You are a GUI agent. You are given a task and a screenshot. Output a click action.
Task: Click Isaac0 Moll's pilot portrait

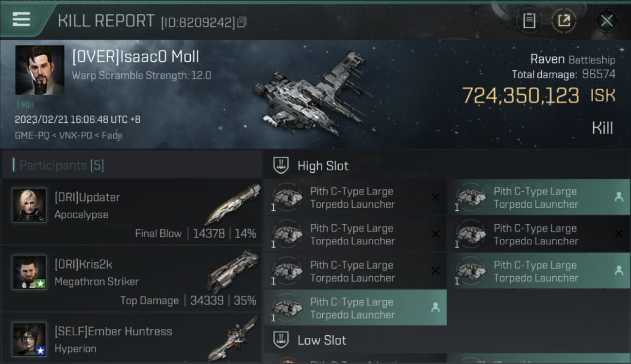pos(40,70)
